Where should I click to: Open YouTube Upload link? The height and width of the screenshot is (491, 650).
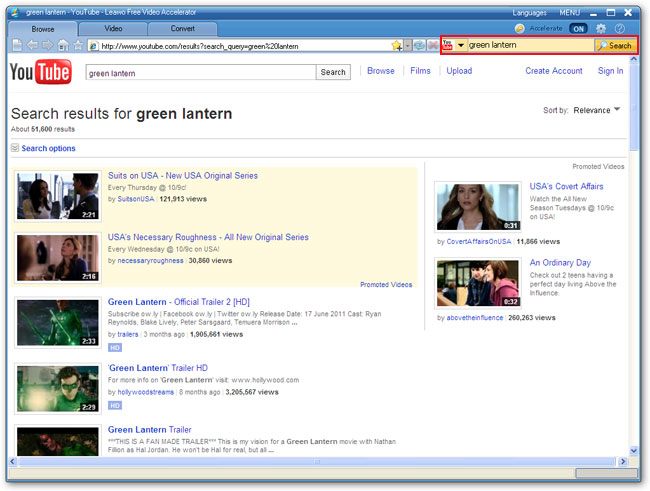point(459,71)
